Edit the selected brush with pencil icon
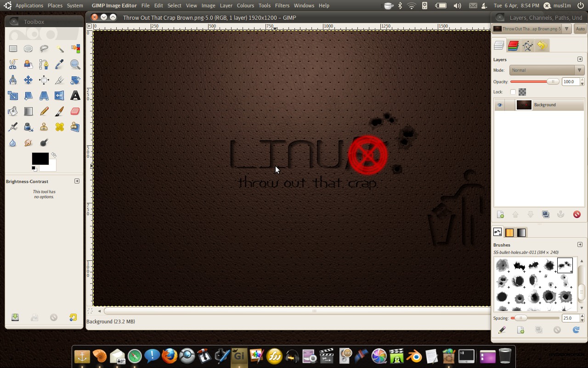This screenshot has height=368, width=588. 502,330
